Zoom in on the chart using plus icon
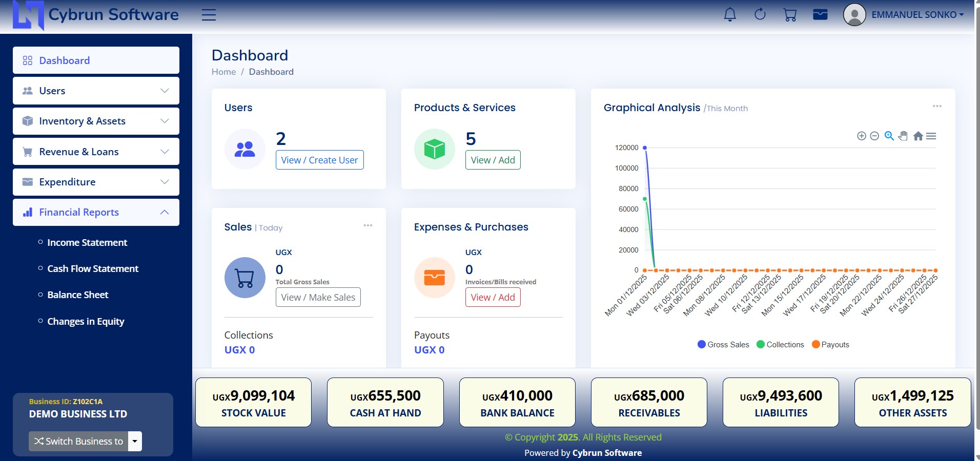 pyautogui.click(x=861, y=136)
